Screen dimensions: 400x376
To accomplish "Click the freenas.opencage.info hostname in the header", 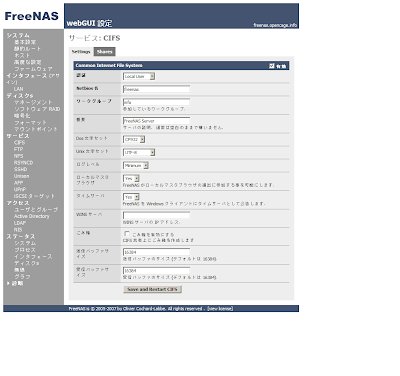I will [275, 25].
